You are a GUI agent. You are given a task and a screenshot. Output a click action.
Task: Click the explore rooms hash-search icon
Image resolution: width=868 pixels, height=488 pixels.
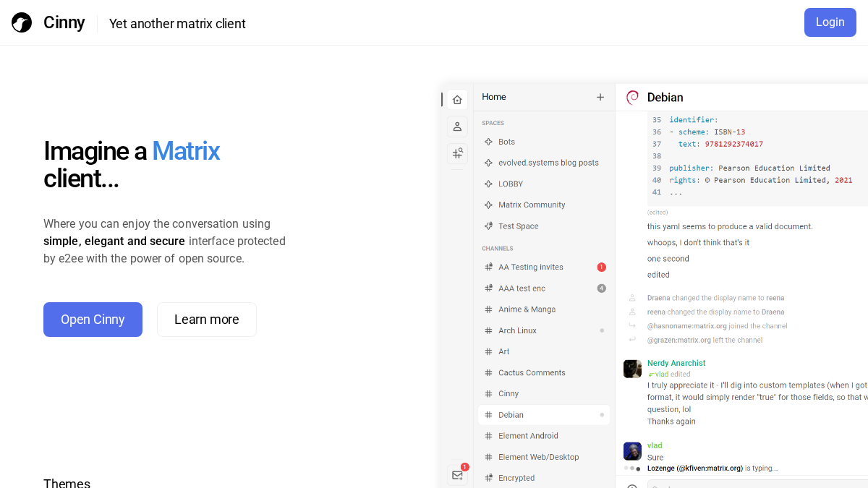pos(457,153)
